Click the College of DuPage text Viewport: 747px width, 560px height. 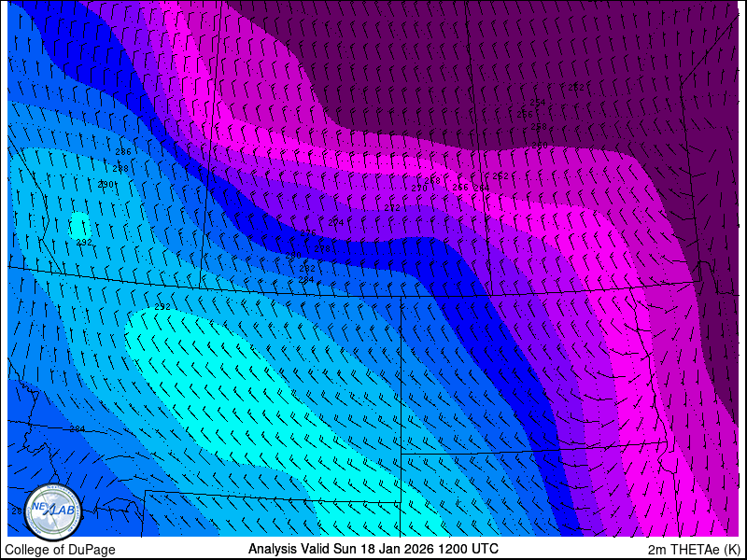[x=60, y=550]
